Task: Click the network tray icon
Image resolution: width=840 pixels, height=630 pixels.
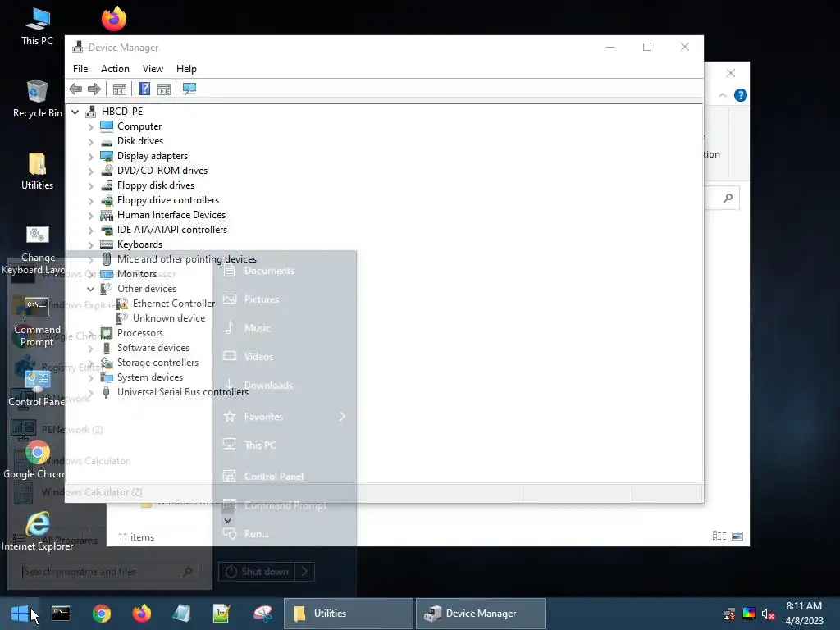Action: click(729, 614)
